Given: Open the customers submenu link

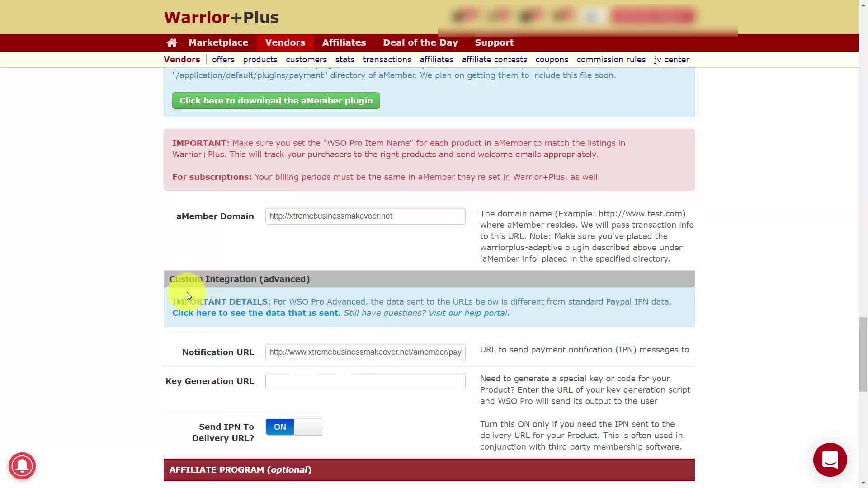Looking at the screenshot, I should coord(306,60).
